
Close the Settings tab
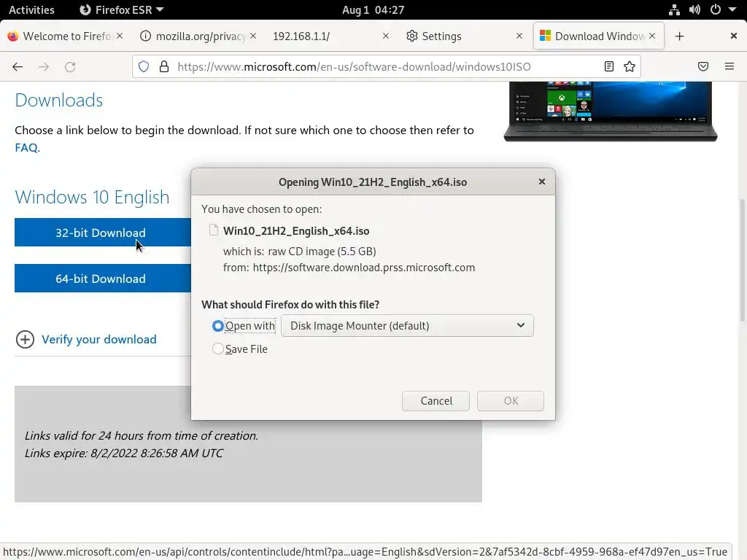click(519, 36)
